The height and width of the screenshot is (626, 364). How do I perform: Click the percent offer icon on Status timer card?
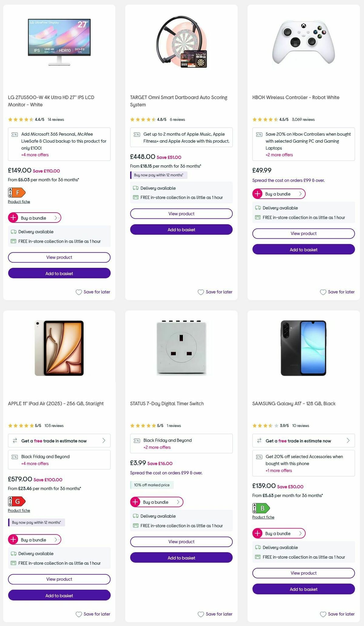click(137, 440)
